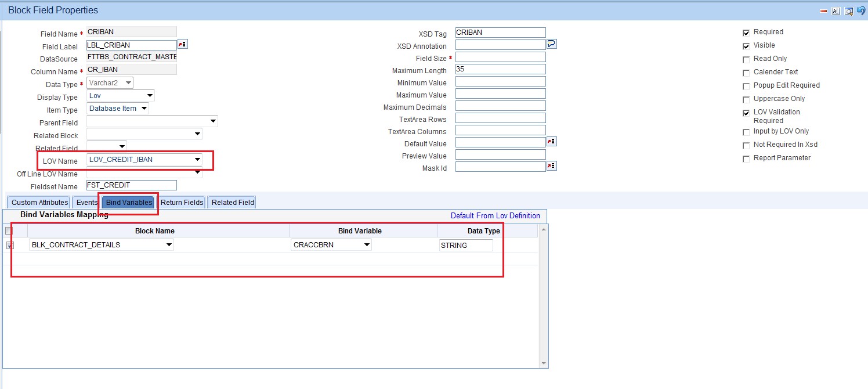Open the Data Type Varchar2 dropdown

pos(110,83)
